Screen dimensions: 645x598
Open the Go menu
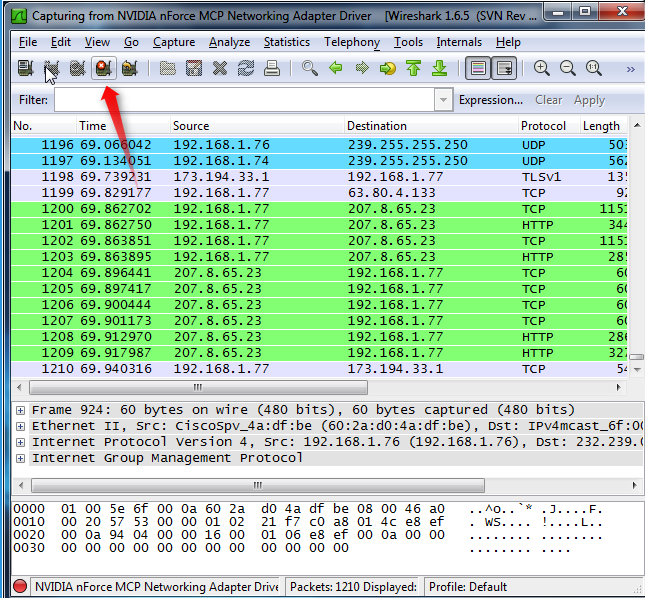click(x=131, y=42)
